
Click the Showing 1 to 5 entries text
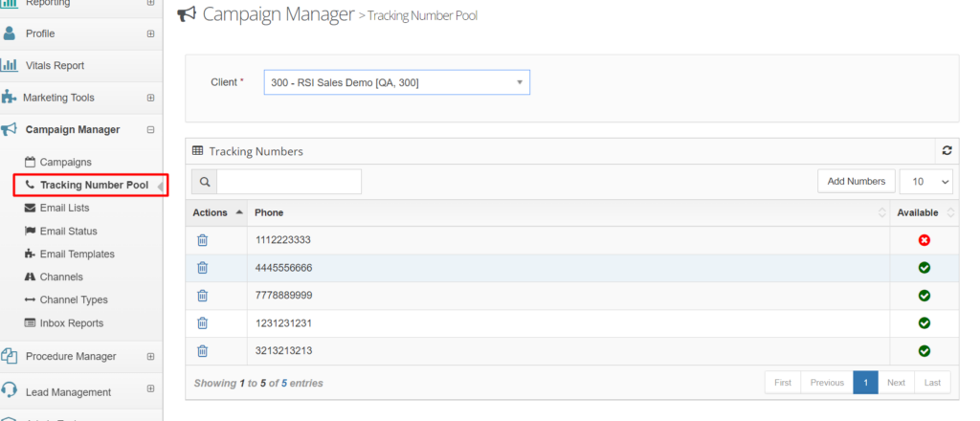click(258, 383)
